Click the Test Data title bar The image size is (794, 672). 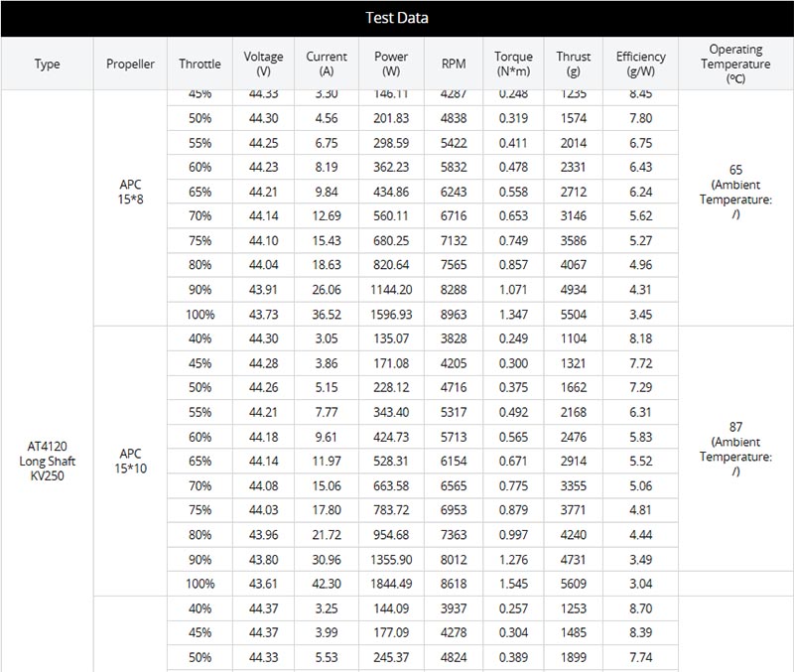click(x=397, y=18)
